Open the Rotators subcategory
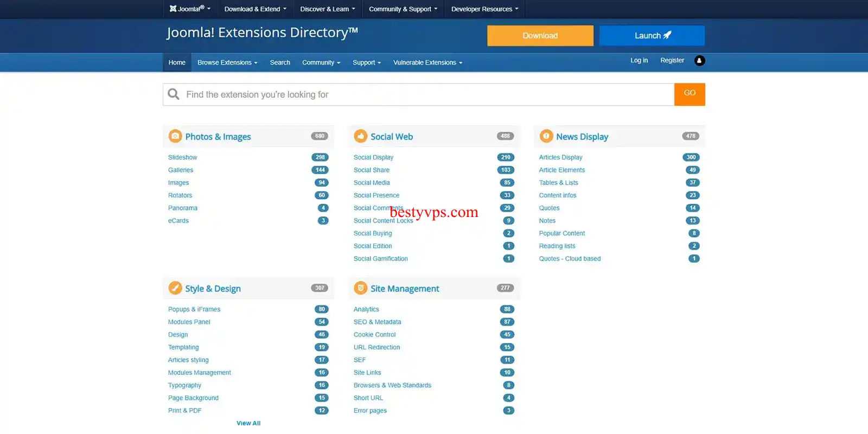This screenshot has height=434, width=868. (x=180, y=195)
